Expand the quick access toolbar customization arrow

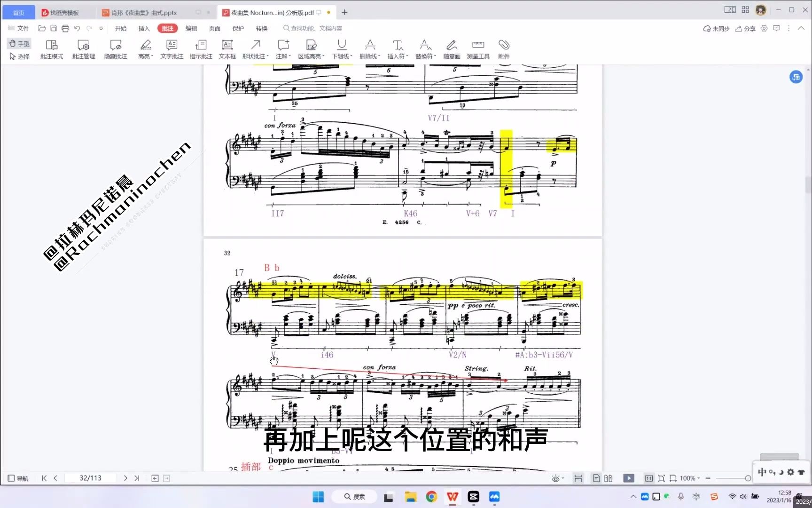(101, 28)
